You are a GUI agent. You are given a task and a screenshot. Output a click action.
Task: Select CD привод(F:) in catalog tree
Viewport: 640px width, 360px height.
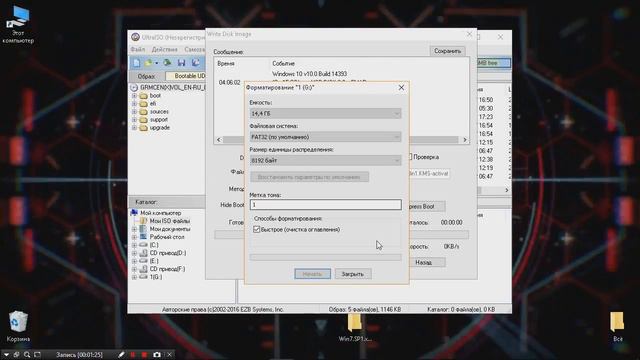pyautogui.click(x=167, y=269)
